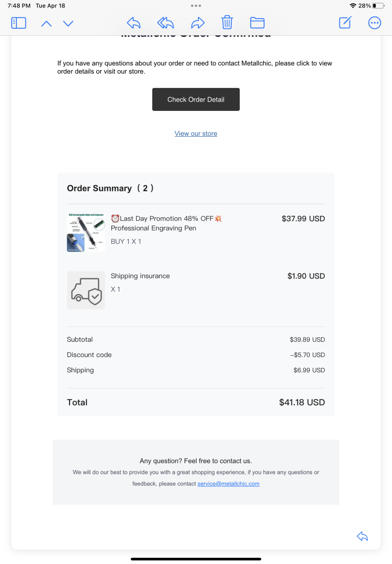Tap the Wi-Fi status icon
Screen dimensions: 392x564
pyautogui.click(x=353, y=6)
